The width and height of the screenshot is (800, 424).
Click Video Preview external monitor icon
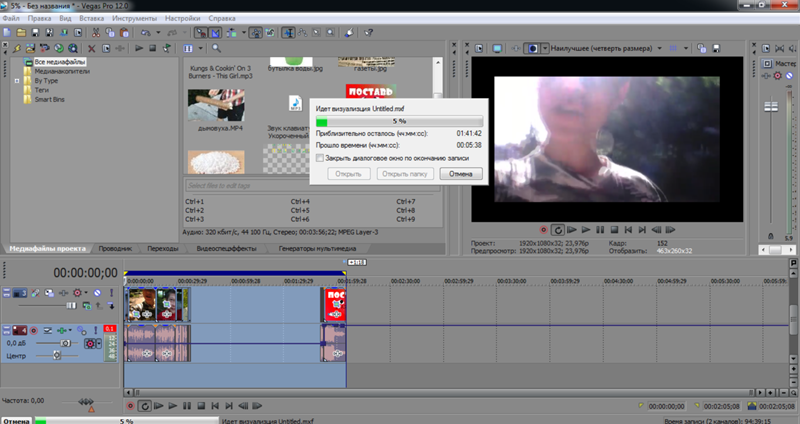pos(497,48)
